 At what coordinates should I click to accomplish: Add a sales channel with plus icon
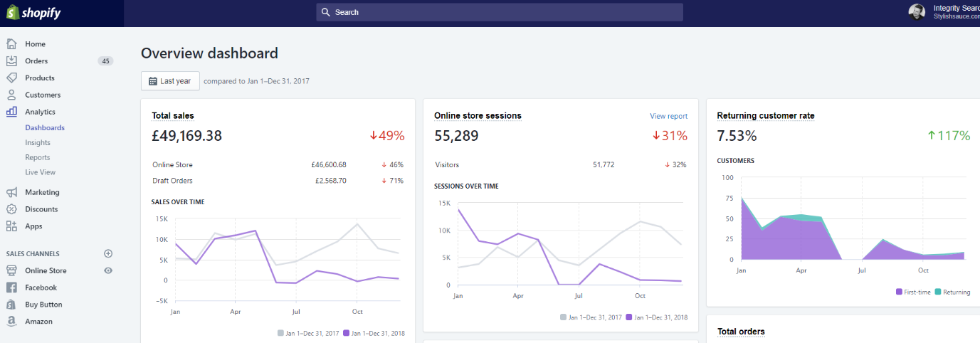(x=108, y=253)
